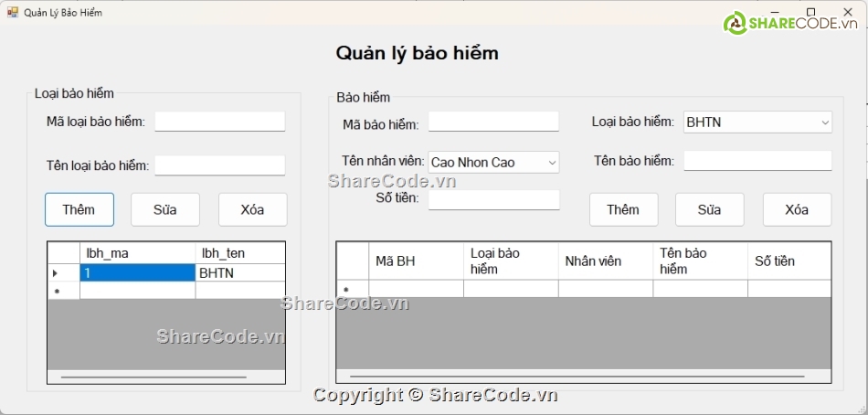Viewport: 868px width, 415px height.
Task: Click Xóa in Loại bảo hiểm group
Action: (252, 209)
